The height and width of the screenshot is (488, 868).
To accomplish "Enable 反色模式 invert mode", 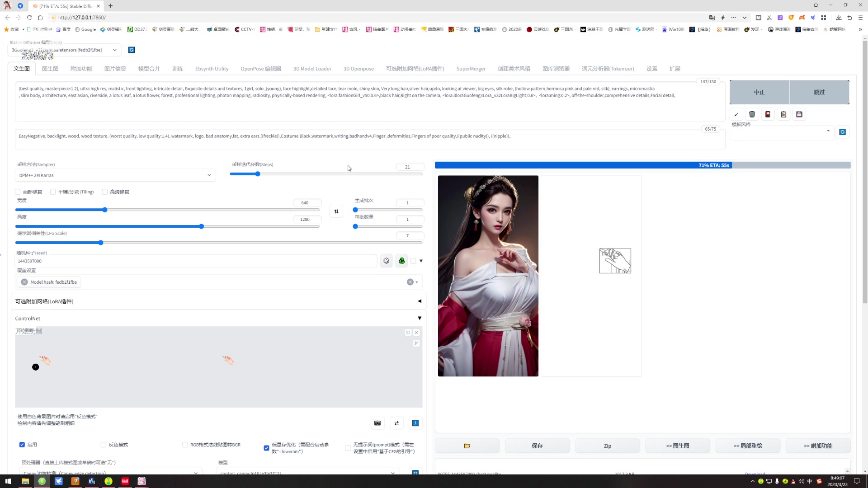I will (x=104, y=445).
